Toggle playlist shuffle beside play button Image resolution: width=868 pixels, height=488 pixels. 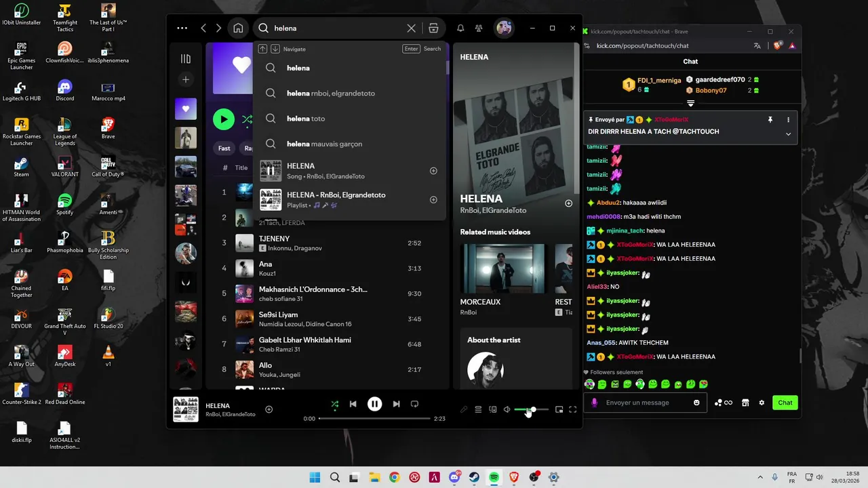[247, 119]
